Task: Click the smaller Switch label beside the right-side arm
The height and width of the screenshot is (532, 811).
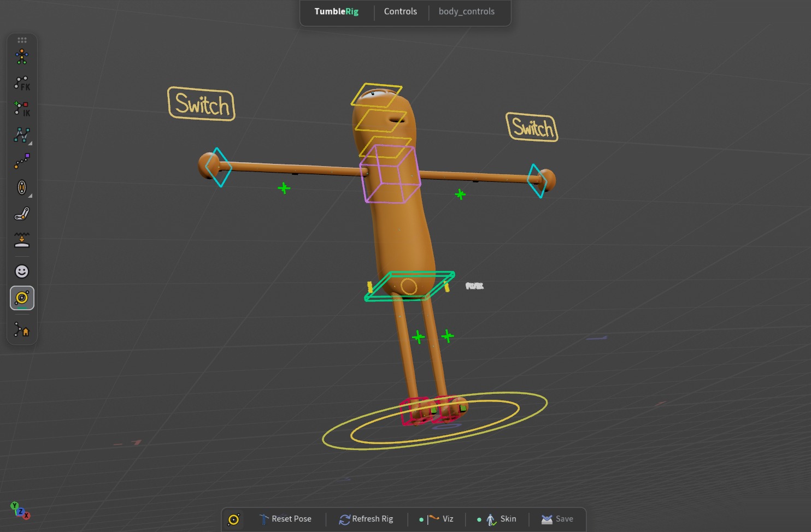Action: (x=532, y=127)
